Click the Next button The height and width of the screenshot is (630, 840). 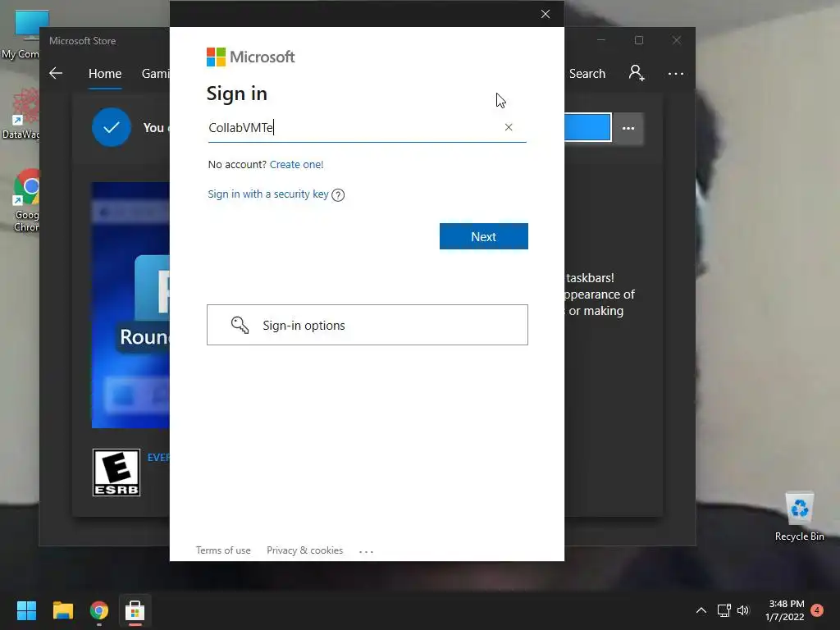tap(484, 236)
